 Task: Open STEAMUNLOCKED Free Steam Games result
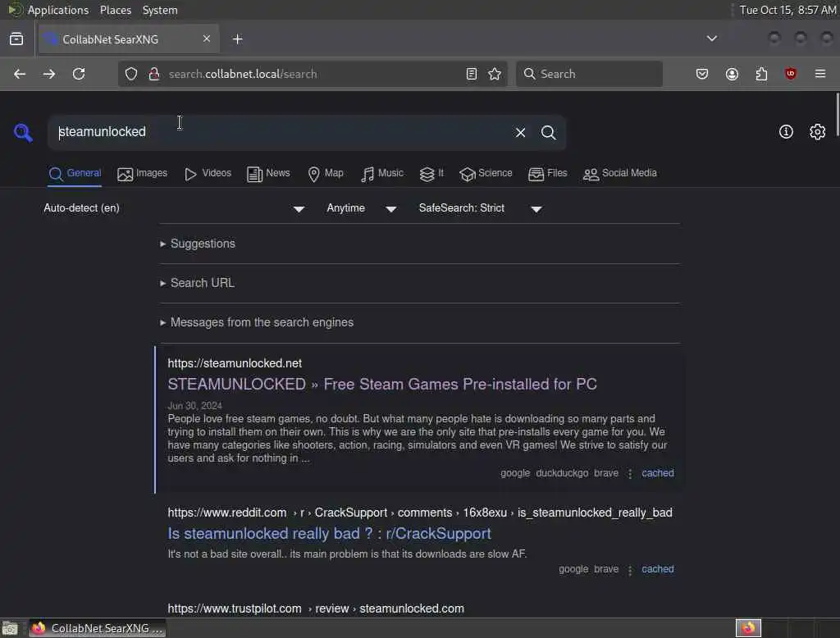click(x=382, y=384)
